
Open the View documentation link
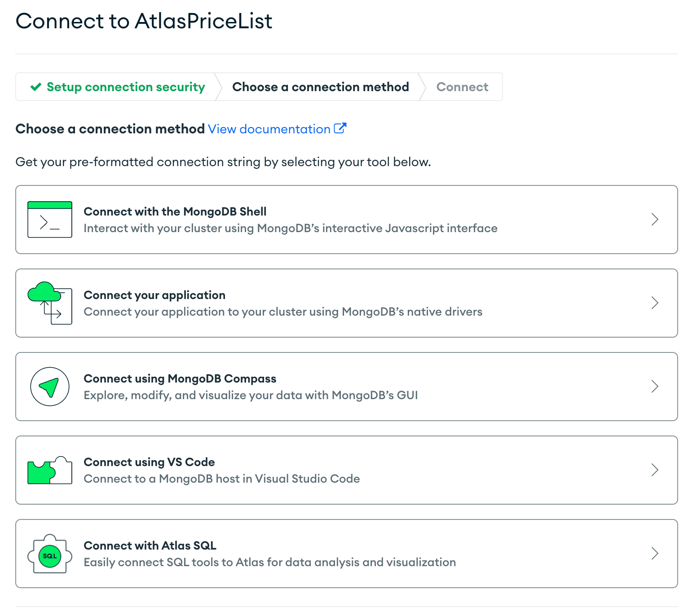269,129
